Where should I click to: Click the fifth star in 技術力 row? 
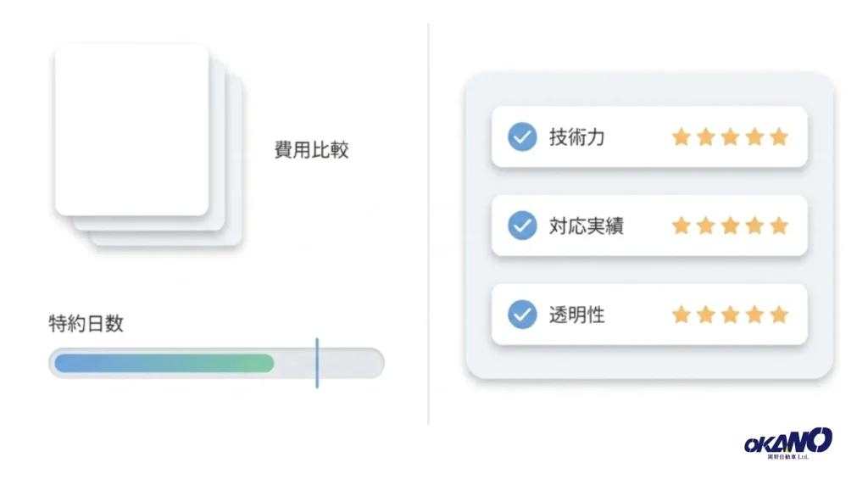click(x=779, y=137)
